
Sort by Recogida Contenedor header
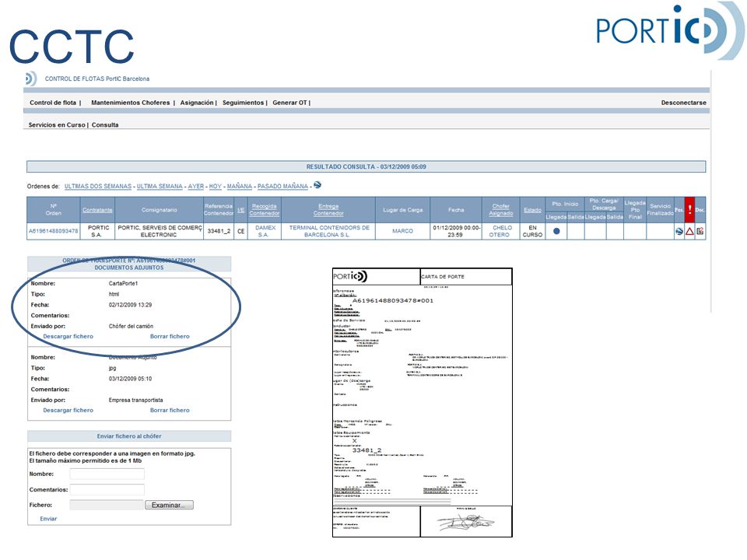coord(265,209)
